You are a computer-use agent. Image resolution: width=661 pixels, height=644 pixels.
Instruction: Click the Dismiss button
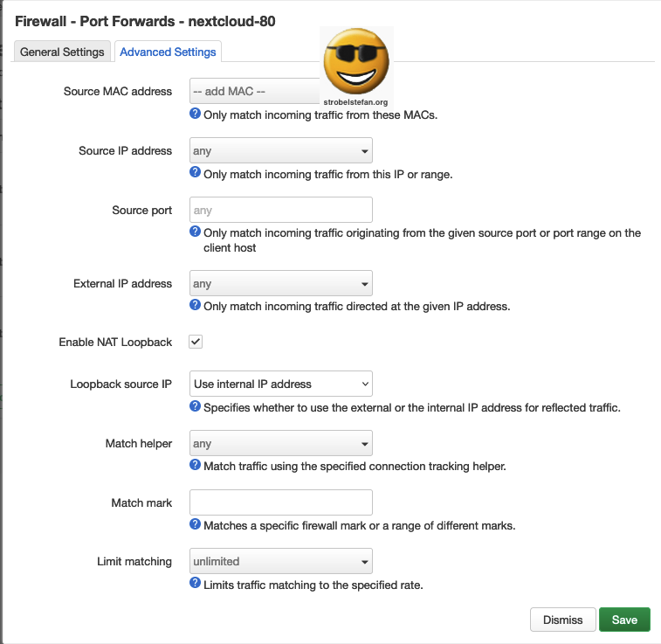[x=562, y=620]
